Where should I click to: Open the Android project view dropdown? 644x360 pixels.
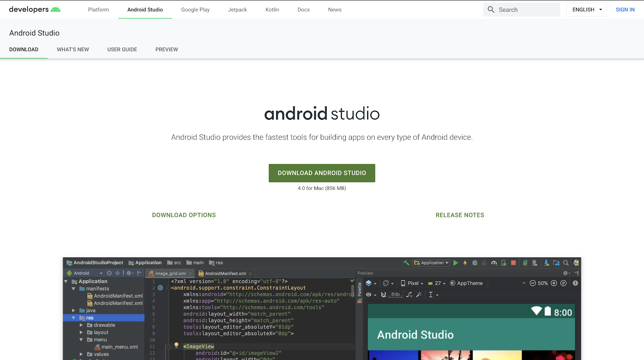85,273
